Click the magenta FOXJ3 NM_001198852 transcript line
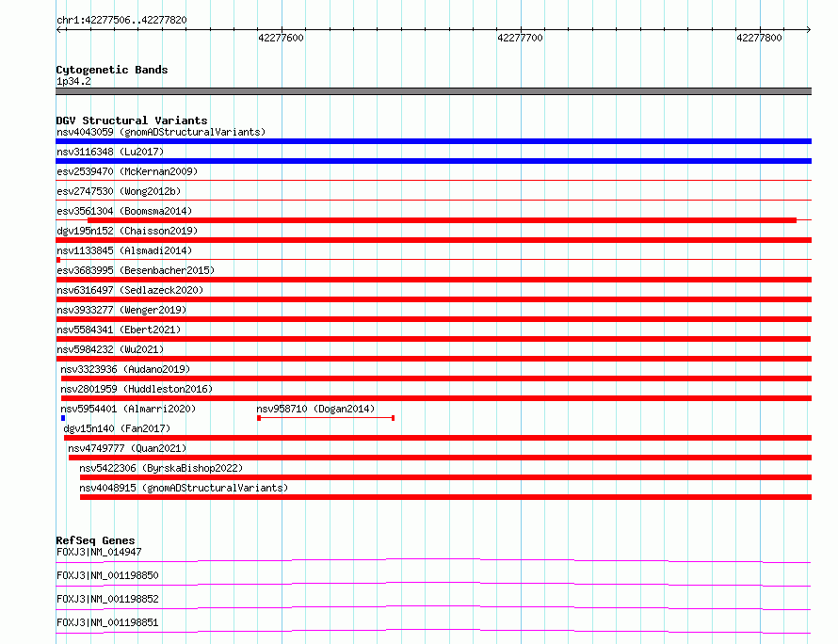 (433, 607)
